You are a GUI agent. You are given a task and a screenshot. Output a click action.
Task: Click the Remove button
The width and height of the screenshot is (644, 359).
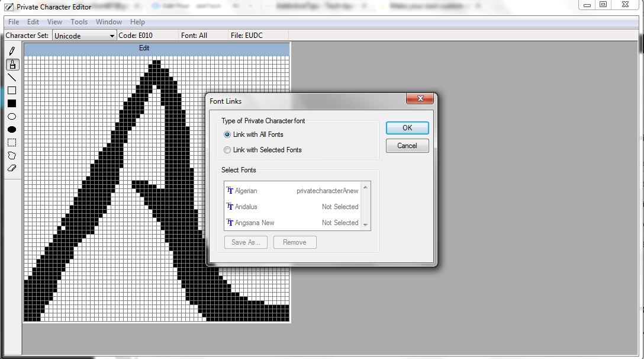point(295,242)
